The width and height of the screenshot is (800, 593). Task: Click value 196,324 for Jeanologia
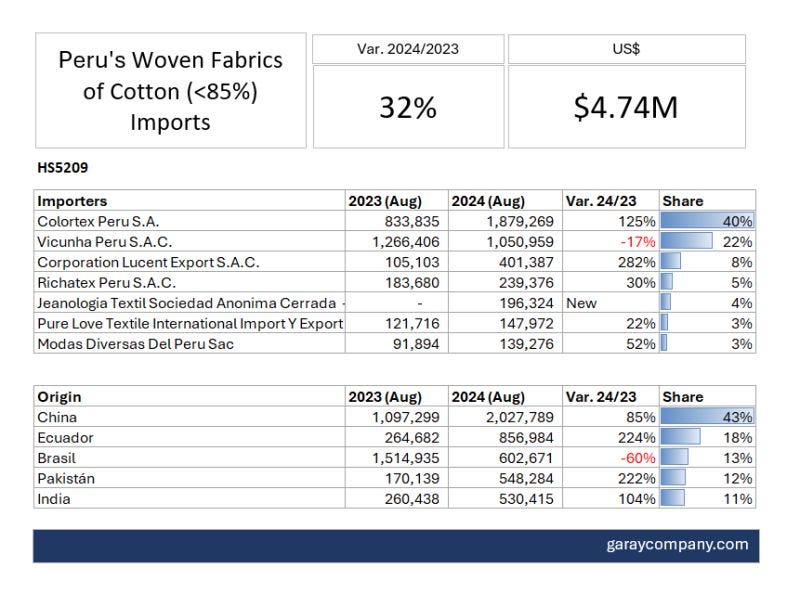pyautogui.click(x=526, y=303)
